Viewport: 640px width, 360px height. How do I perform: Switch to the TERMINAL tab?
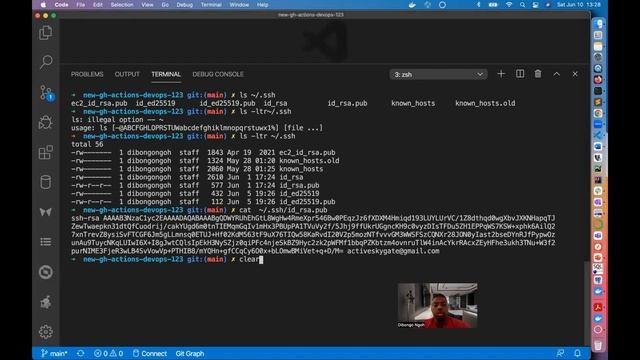(166, 74)
